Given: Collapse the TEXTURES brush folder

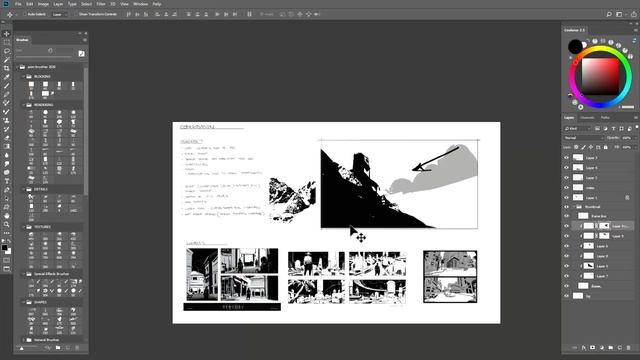Looking at the screenshot, I should point(23,227).
